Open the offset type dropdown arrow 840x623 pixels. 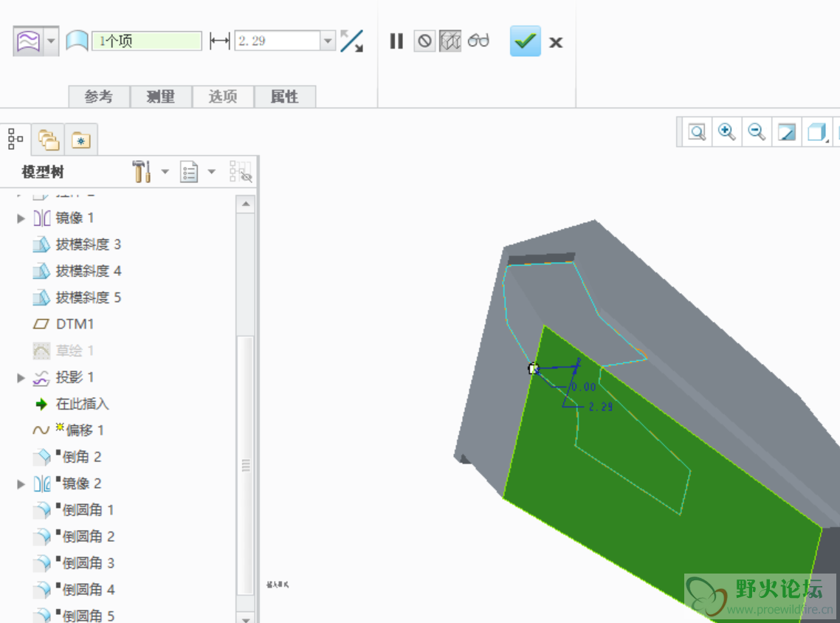(x=52, y=41)
